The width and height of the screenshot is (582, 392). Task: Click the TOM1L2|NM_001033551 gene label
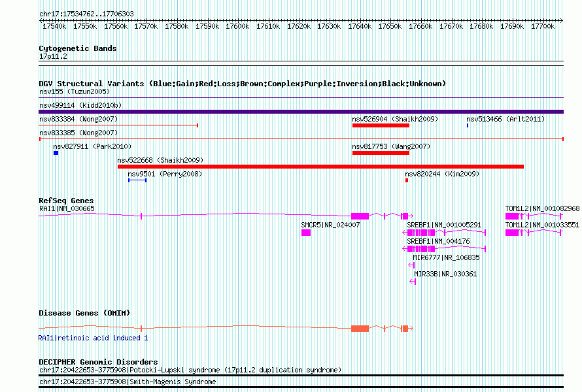542,225
